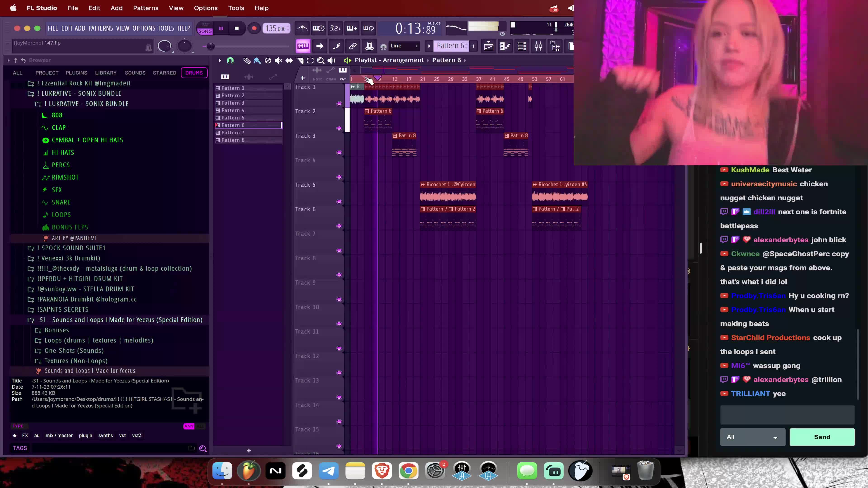
Task: Select the Mute tool in playlist
Action: coord(278,60)
